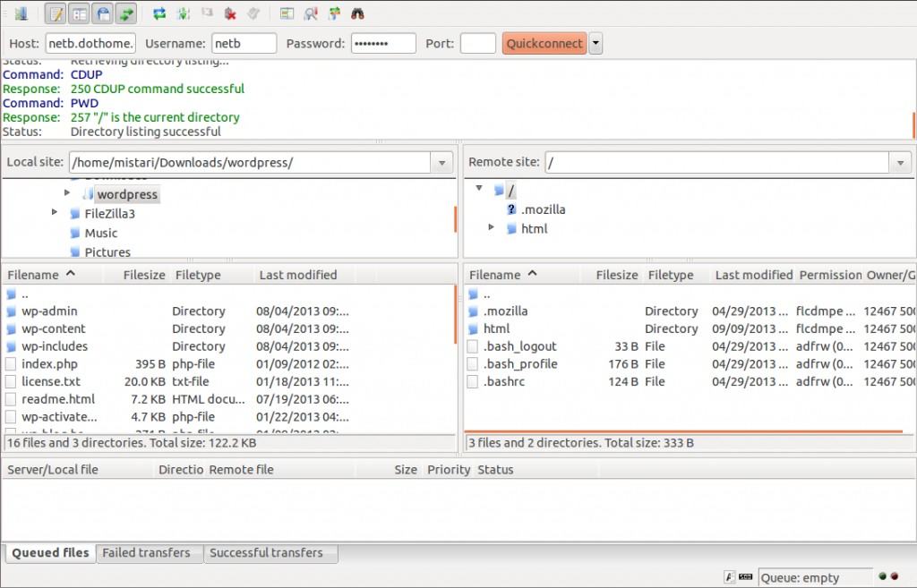Screen dimensions: 917x588
Task: Click the process queue icon
Action: click(183, 13)
